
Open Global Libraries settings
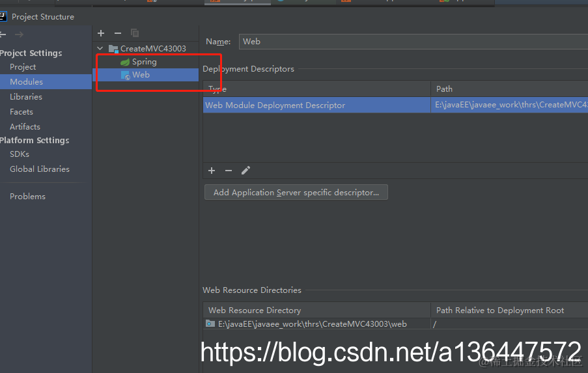pyautogui.click(x=40, y=169)
